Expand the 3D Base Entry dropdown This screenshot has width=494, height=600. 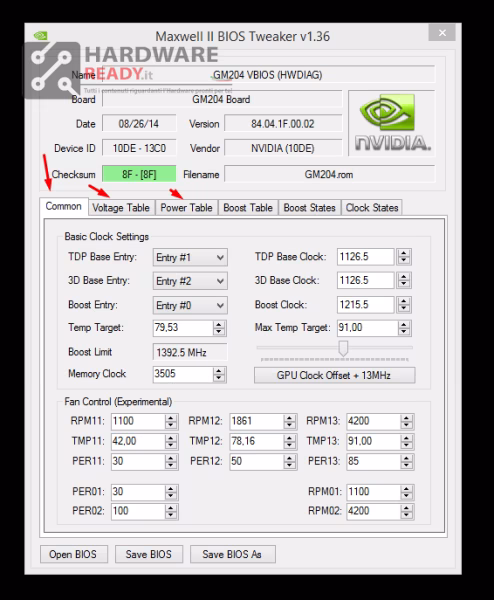[x=190, y=281]
